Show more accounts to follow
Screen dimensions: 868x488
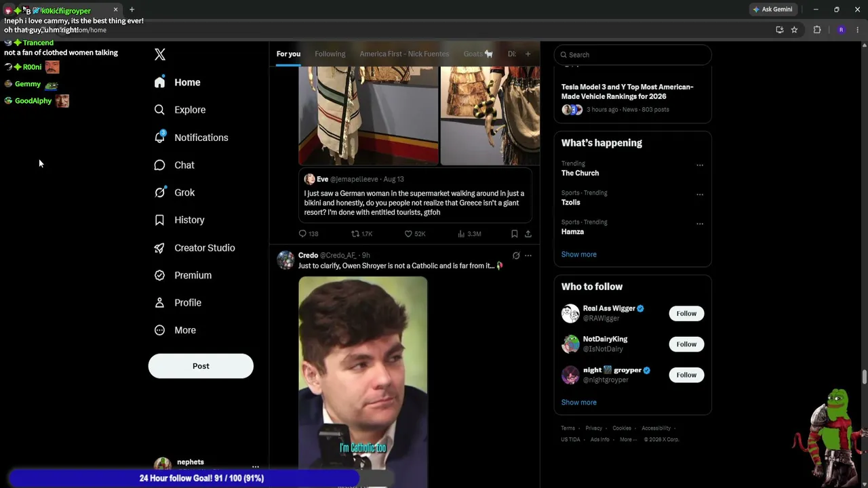coord(579,403)
